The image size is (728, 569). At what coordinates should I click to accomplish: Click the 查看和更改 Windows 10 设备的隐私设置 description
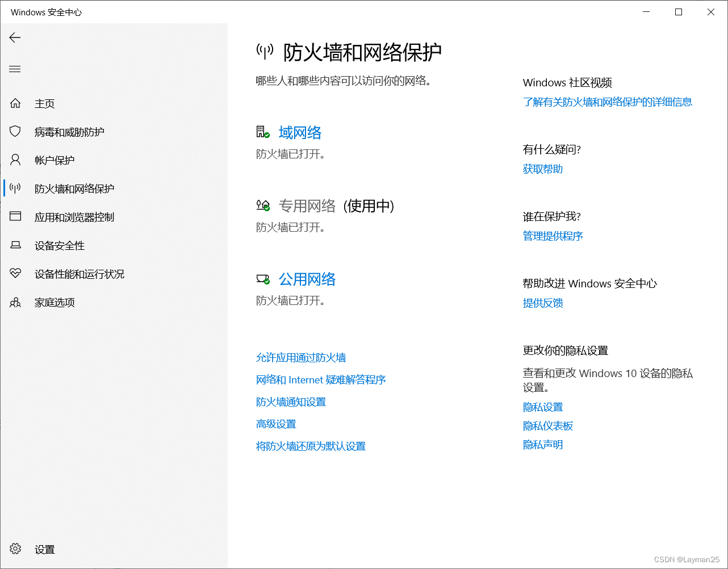tap(608, 380)
